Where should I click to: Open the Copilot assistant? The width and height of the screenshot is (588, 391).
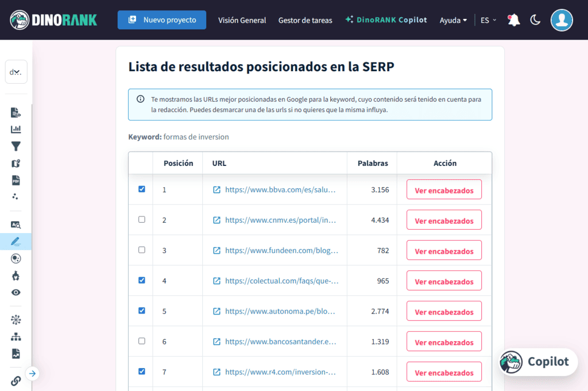pyautogui.click(x=536, y=362)
